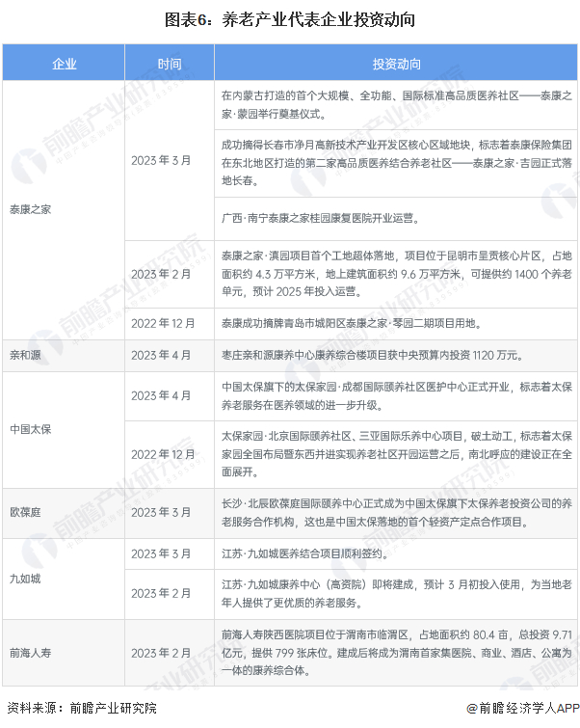Image resolution: width=580 pixels, height=728 pixels.
Task: Select the 泰康之家 company cell
Action: point(64,210)
